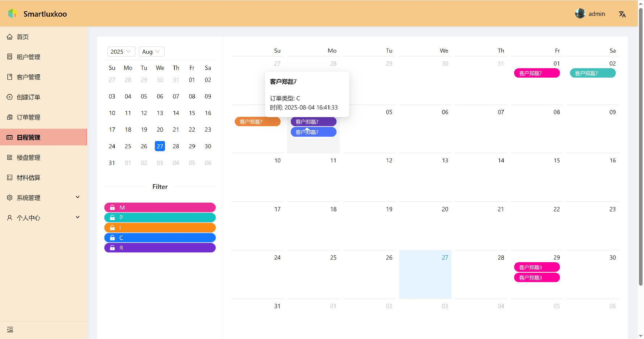Click the 楼盘管理 grid icon
Screen dimensions: 644x339
click(x=10, y=157)
